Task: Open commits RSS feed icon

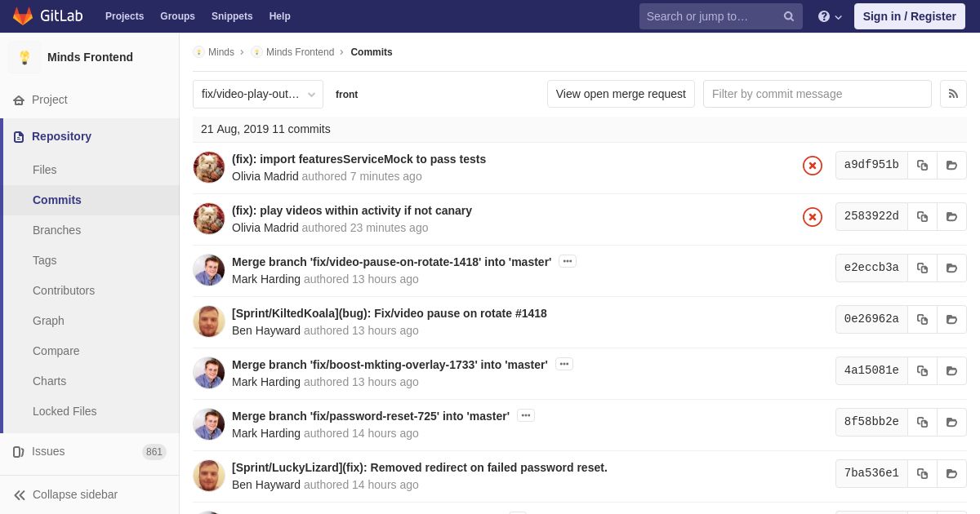Action: [x=953, y=94]
